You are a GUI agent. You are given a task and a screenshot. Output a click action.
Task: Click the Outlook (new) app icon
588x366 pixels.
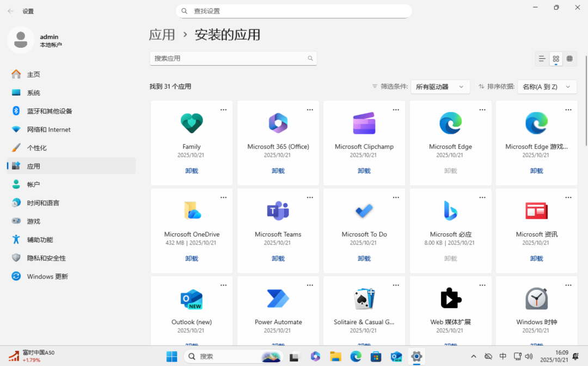click(192, 299)
